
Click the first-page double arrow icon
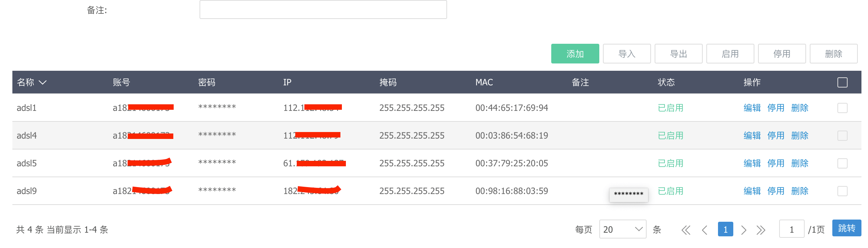(x=686, y=229)
